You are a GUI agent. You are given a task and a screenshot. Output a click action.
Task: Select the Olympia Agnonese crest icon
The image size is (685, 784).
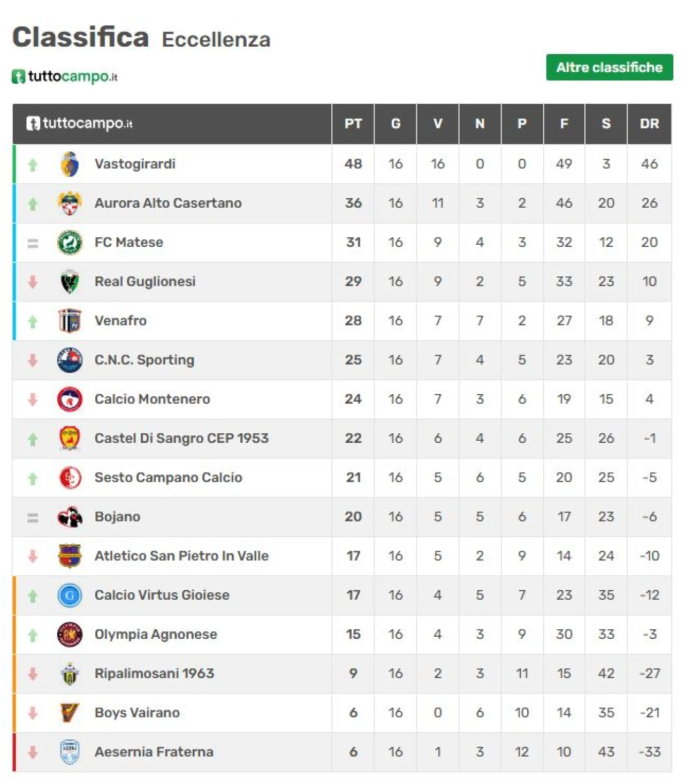(70, 634)
